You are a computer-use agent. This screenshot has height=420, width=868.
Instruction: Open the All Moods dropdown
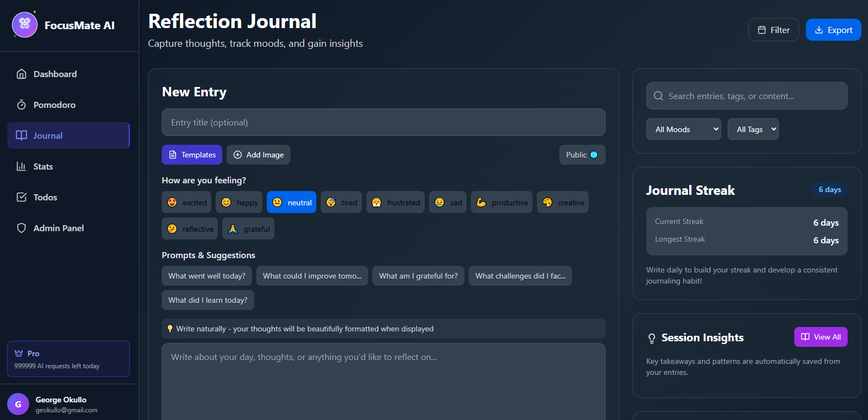pos(684,129)
